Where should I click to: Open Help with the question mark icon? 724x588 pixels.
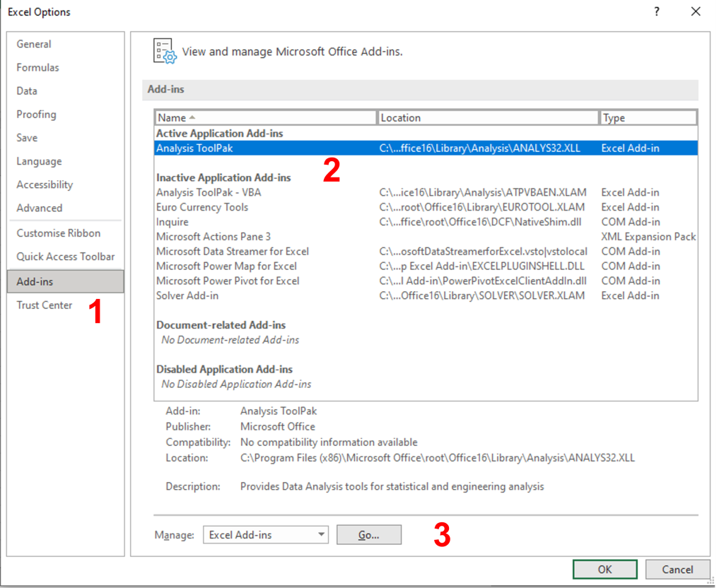tap(657, 11)
